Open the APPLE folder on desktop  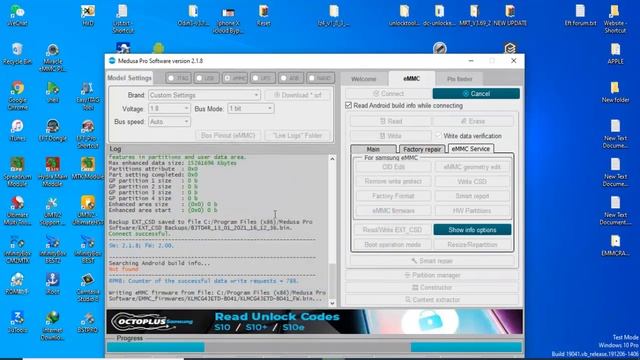pos(616,54)
